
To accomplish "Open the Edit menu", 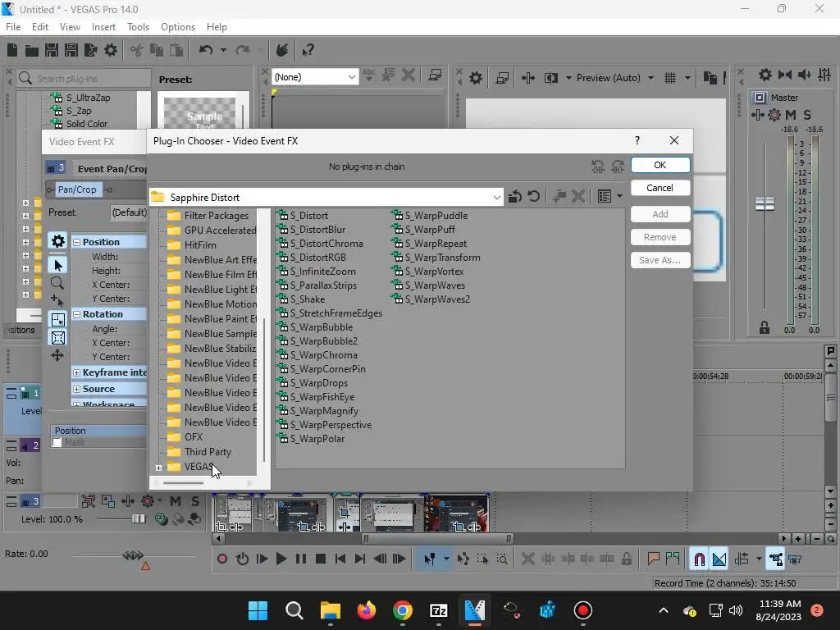I will point(40,27).
